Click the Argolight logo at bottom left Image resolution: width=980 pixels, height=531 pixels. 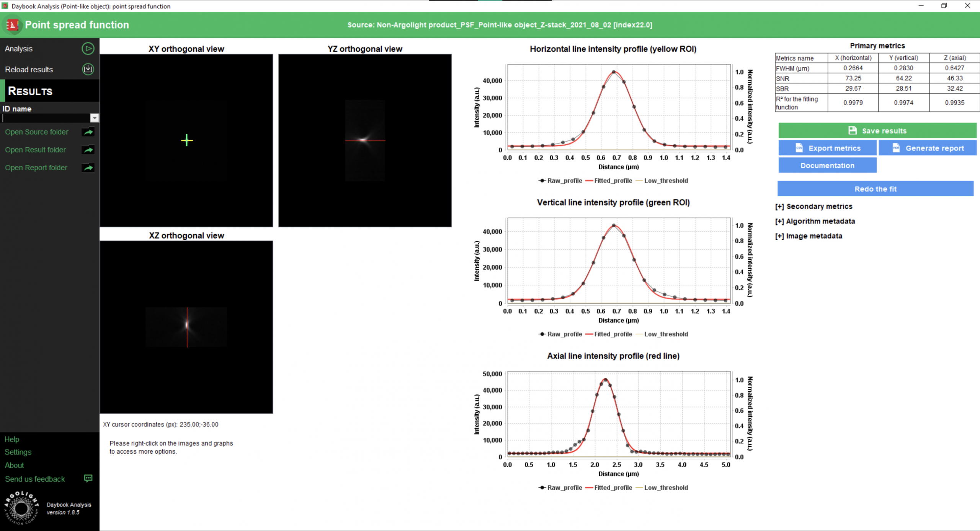[21, 508]
